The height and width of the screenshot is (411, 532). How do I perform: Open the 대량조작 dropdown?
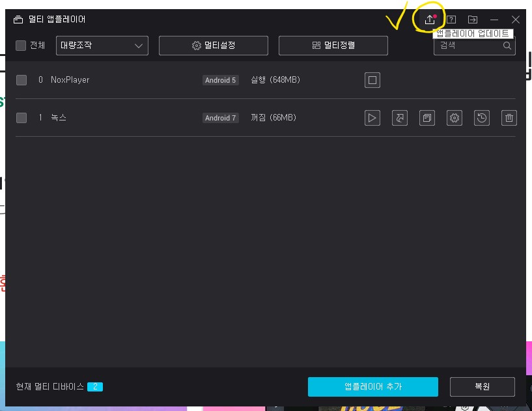tap(102, 46)
